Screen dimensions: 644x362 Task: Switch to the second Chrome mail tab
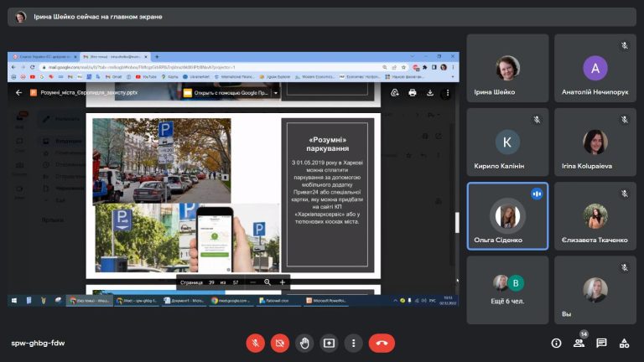point(115,57)
